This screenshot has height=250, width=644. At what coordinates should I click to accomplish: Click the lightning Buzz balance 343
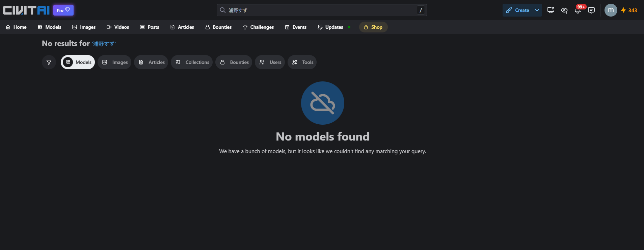(x=629, y=10)
